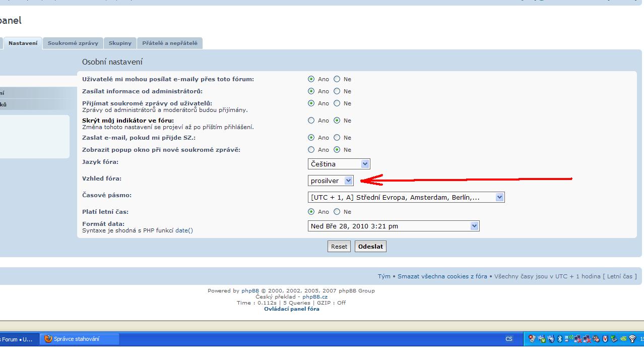Open the red V shield antivirus icon
This screenshot has height=355, width=644.
[x=605, y=339]
